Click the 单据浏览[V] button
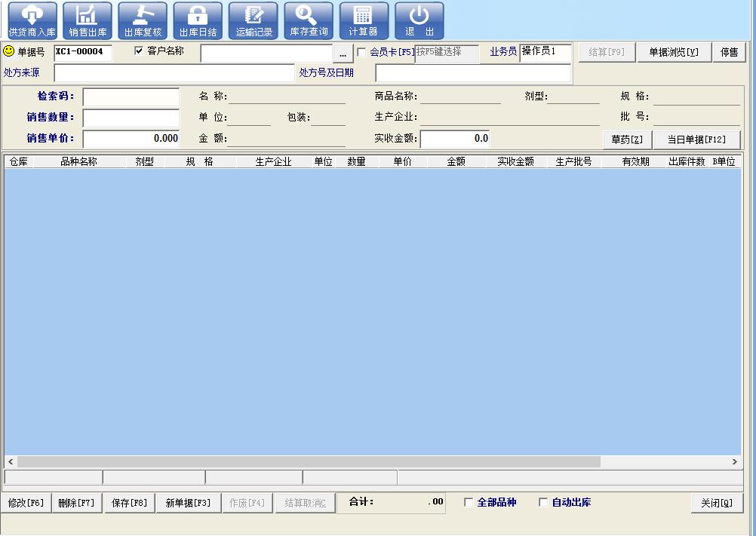Viewport: 756px width, 536px height. [x=674, y=52]
